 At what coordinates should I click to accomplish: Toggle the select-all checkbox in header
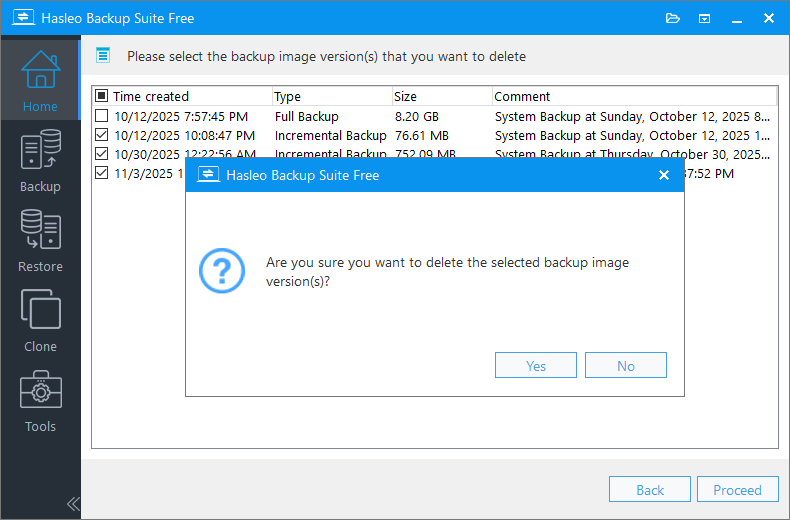[x=101, y=95]
